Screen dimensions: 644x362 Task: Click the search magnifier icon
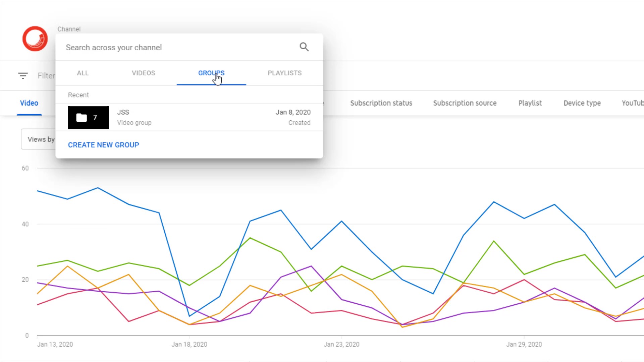click(304, 47)
